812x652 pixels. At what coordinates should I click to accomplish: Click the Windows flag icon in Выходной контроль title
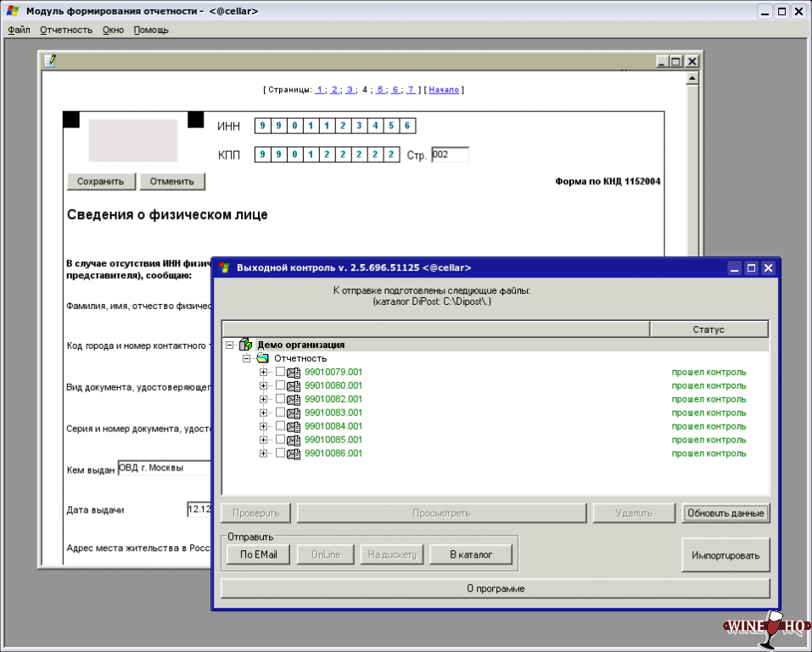224,267
